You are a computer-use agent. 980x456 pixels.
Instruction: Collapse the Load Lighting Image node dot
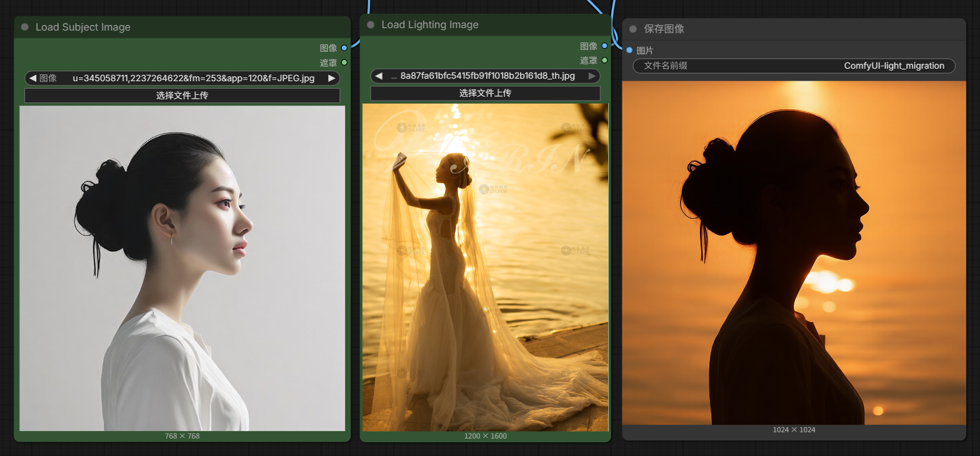(x=371, y=25)
